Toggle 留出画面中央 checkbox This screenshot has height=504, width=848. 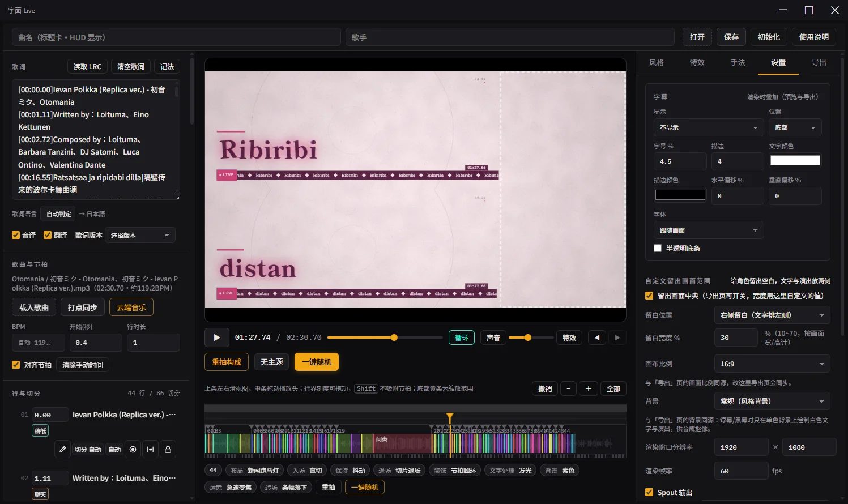point(649,296)
